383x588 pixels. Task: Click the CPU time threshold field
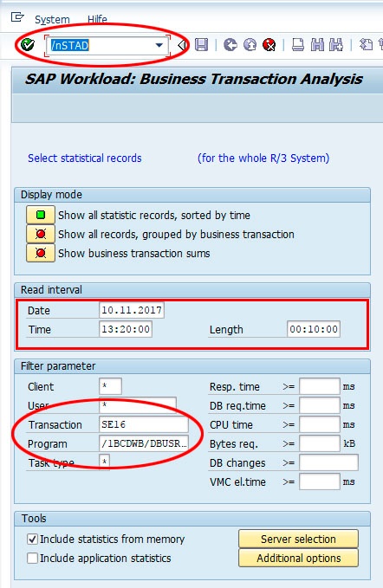point(320,424)
